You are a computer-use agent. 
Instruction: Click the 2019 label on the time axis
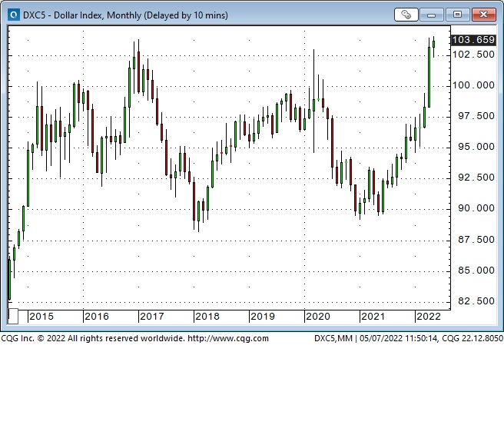coord(263,317)
